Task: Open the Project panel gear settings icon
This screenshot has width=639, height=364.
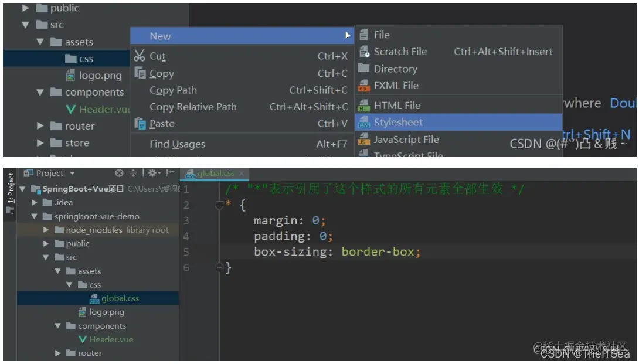Action: 153,173
